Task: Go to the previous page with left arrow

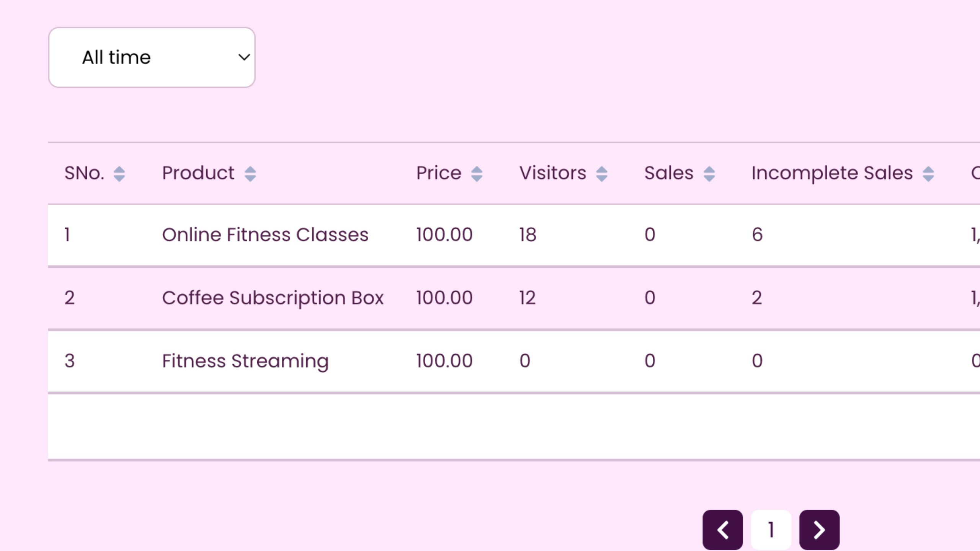Action: [x=722, y=530]
